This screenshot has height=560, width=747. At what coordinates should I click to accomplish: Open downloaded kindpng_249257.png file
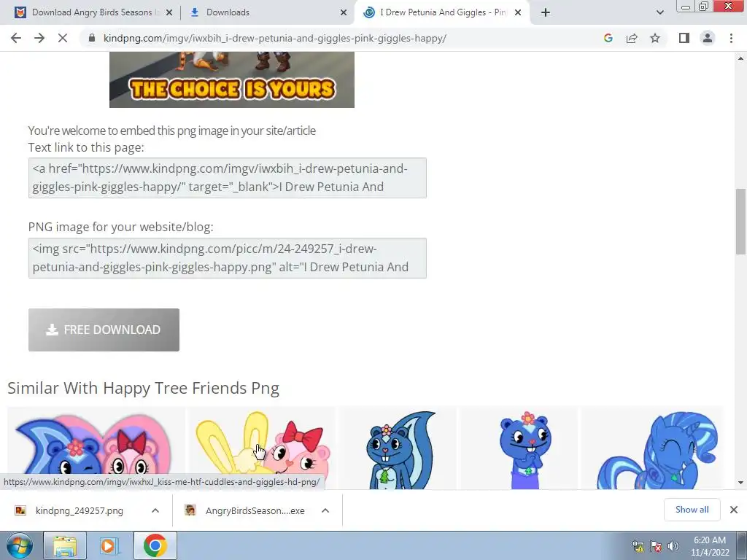coord(79,510)
